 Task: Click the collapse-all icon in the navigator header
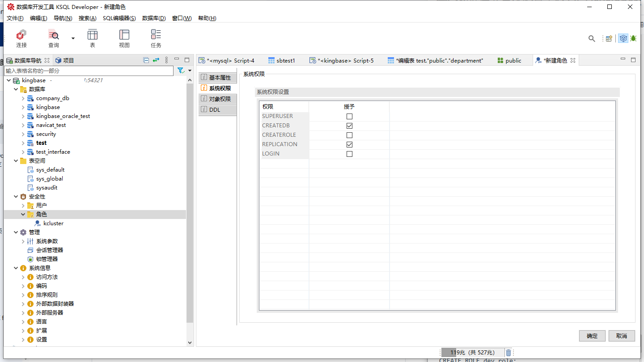click(x=146, y=60)
